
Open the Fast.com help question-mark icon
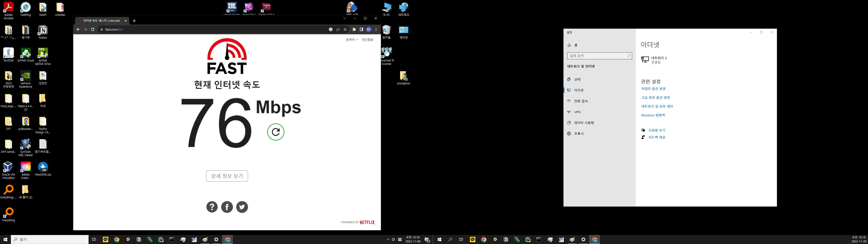click(212, 207)
